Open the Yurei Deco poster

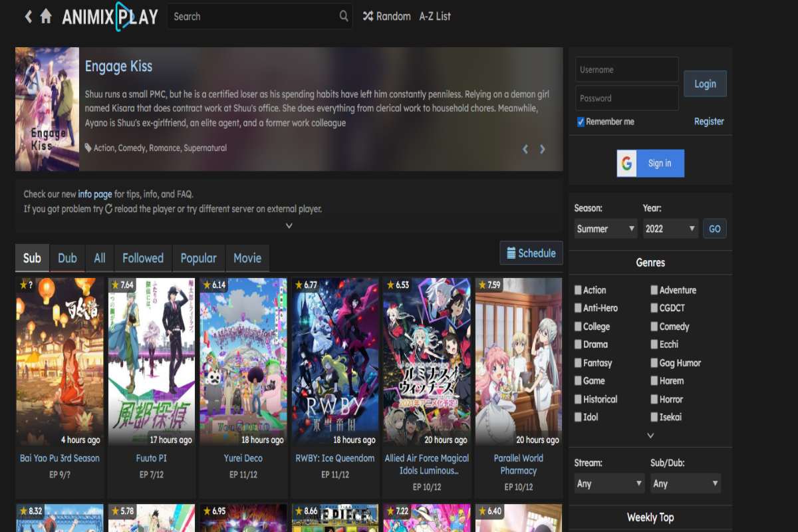point(243,362)
